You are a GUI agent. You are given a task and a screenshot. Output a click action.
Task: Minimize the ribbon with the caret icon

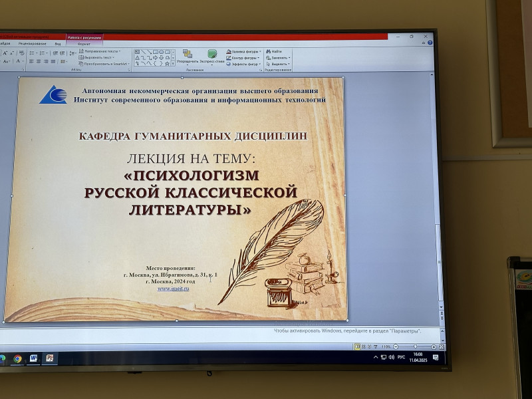click(x=424, y=43)
